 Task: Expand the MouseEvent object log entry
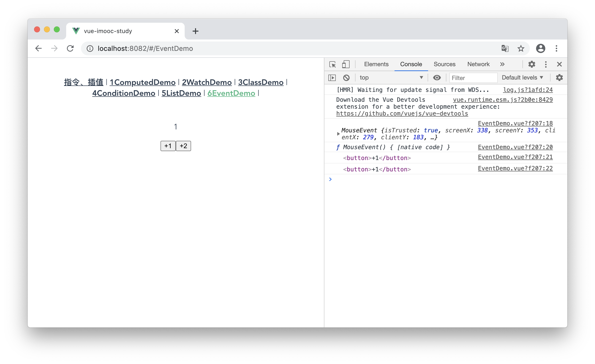(x=338, y=134)
